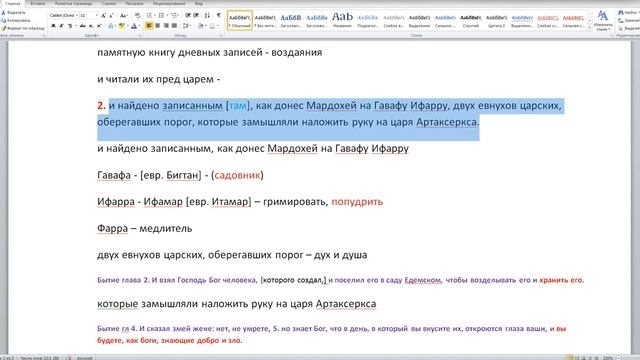The width and height of the screenshot is (640, 360).
Task: Open the multilevel list dropdown
Action: coord(179,16)
